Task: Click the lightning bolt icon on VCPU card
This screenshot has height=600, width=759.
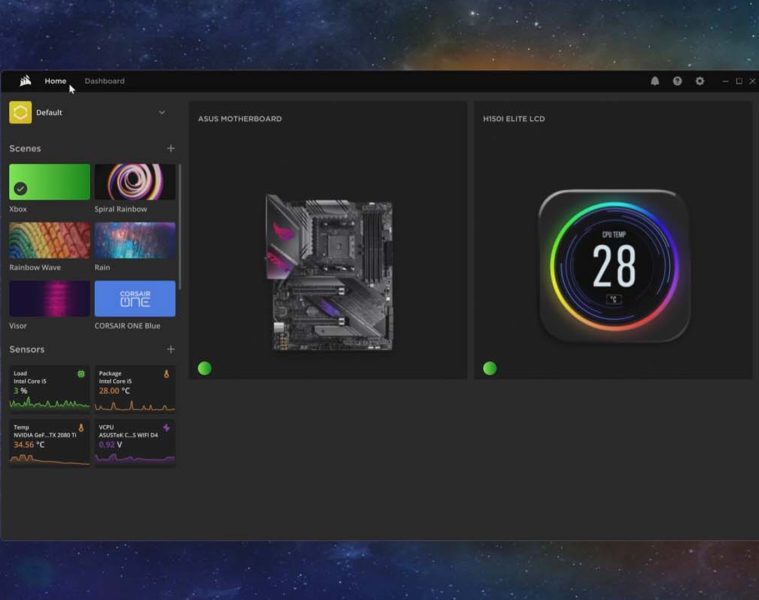Action: (167, 427)
